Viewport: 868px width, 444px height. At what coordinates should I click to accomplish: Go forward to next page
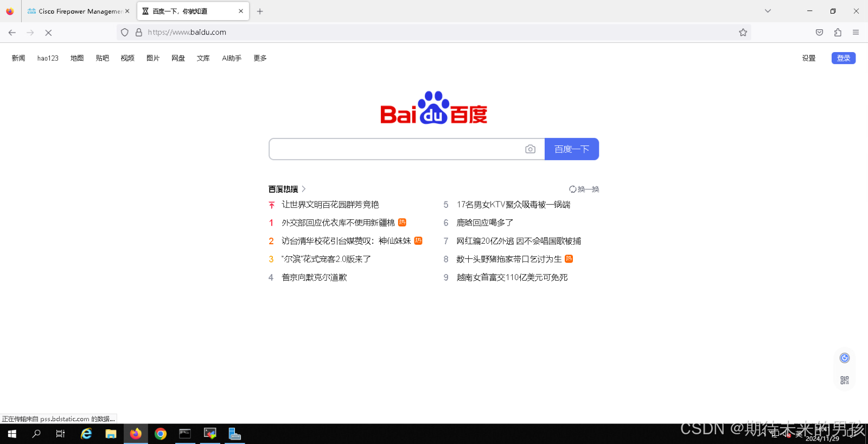tap(30, 33)
